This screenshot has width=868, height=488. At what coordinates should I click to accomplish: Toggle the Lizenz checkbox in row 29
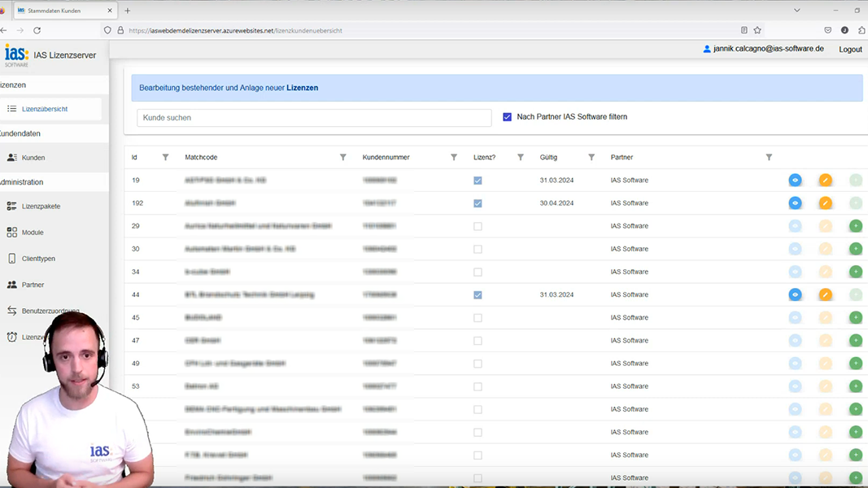click(x=478, y=226)
